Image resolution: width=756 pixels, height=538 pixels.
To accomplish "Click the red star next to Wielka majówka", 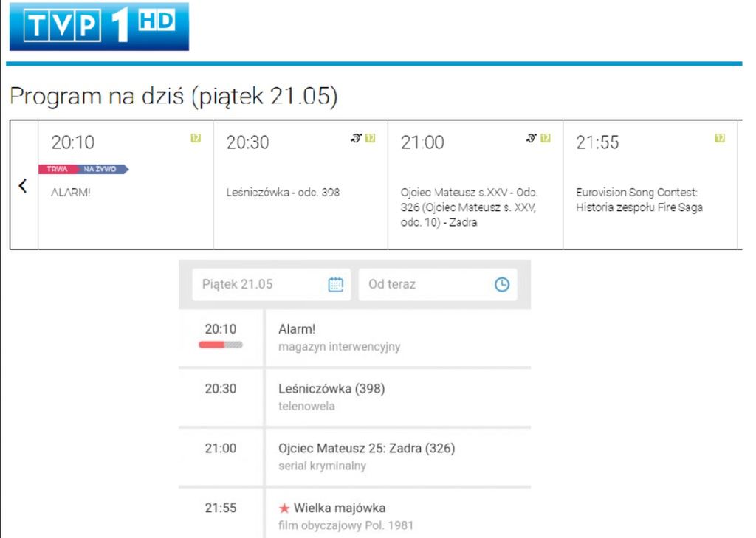I will 284,508.
